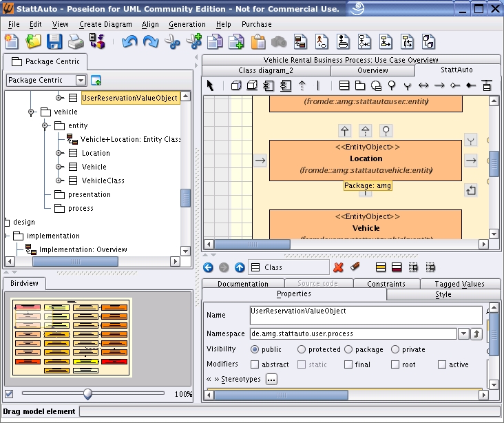Viewport: 504px width, 423px height.
Task: Navigate up with the blue up-arrow icon
Action: [x=240, y=267]
